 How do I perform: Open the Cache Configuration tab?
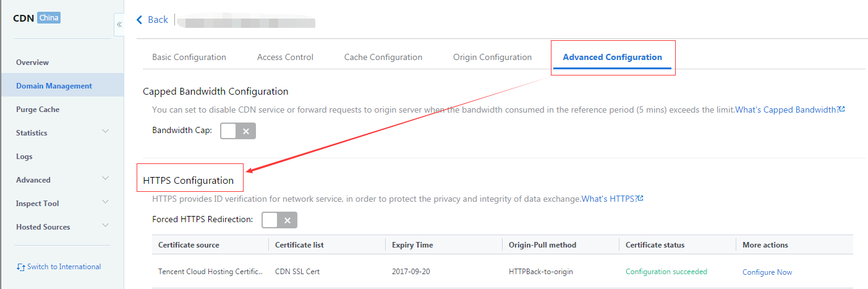click(383, 57)
